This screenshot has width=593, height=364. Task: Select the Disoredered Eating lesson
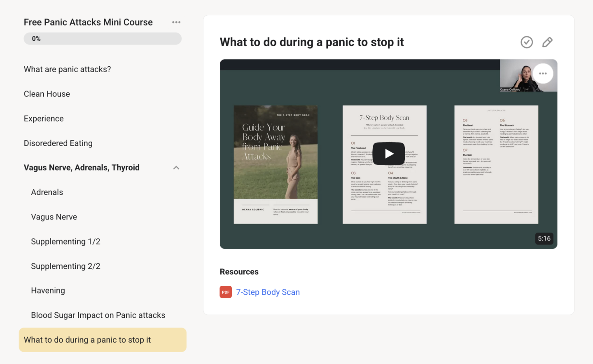(58, 143)
